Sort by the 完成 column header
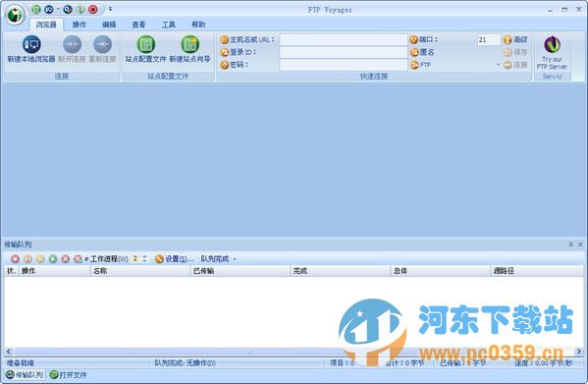Image resolution: width=588 pixels, height=384 pixels. pos(341,271)
